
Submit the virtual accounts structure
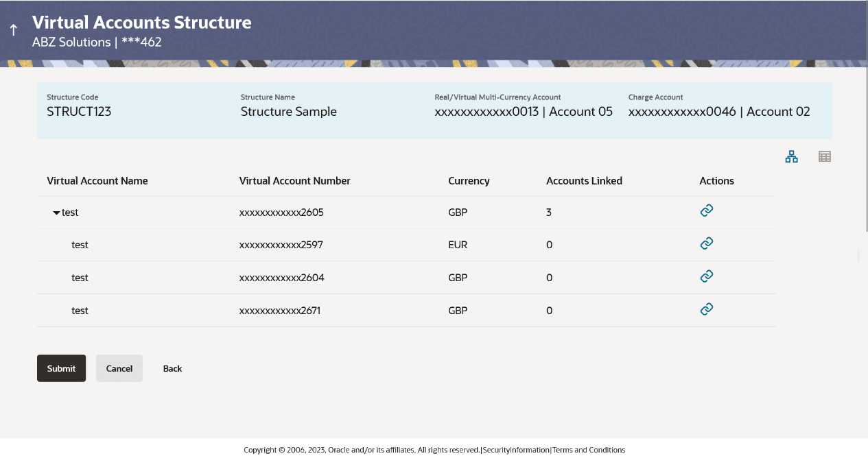61,368
